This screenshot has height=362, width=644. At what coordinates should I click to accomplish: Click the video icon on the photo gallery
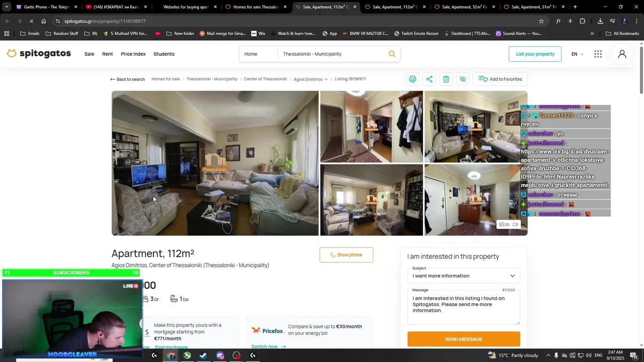[x=516, y=224]
